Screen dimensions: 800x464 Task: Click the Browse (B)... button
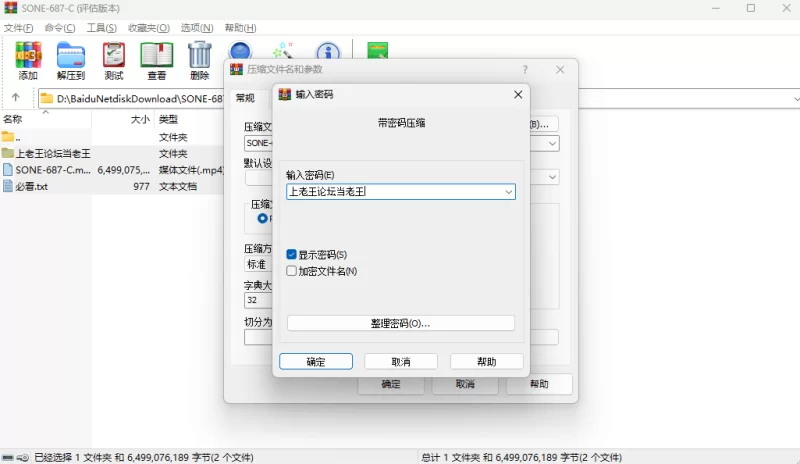click(x=544, y=124)
